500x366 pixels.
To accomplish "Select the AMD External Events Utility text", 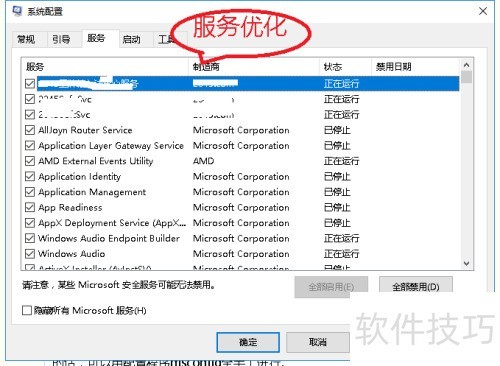I will click(96, 161).
